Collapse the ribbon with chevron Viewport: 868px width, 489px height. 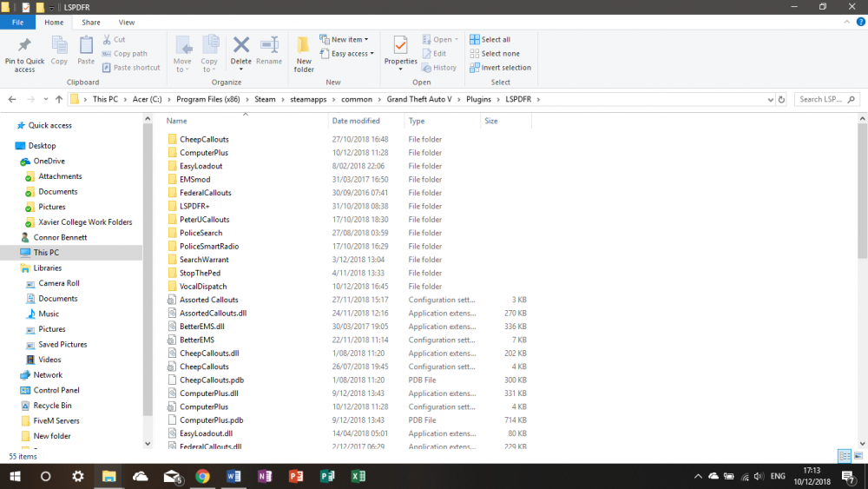coord(847,23)
